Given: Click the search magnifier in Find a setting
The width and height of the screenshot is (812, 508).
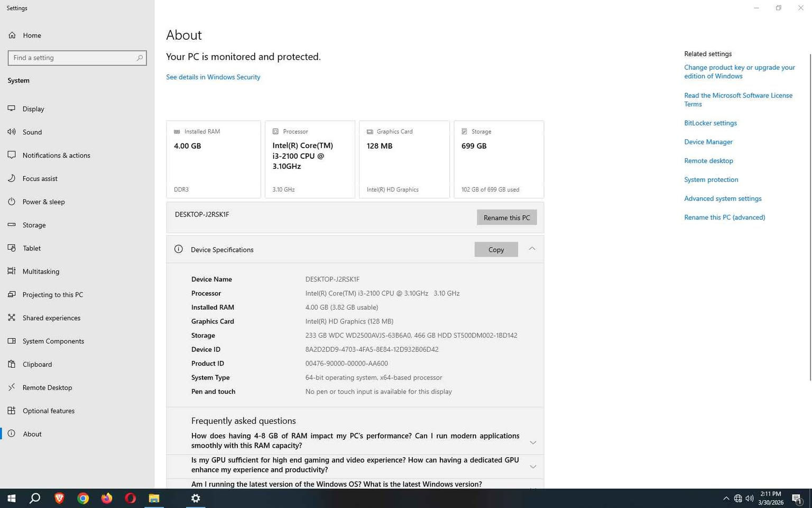Looking at the screenshot, I should tap(140, 58).
